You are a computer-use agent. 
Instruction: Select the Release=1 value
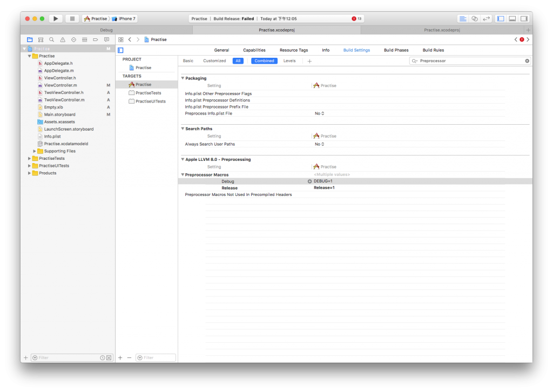[324, 187]
